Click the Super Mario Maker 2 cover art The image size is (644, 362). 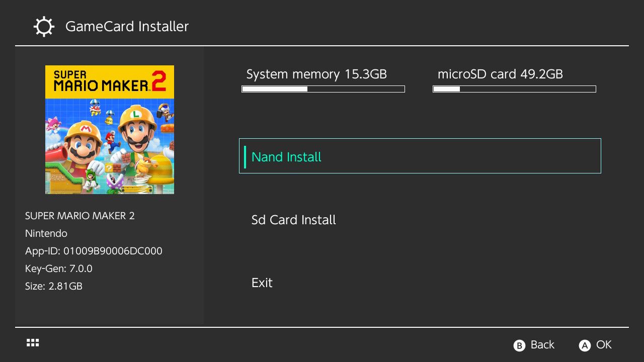coord(110,130)
